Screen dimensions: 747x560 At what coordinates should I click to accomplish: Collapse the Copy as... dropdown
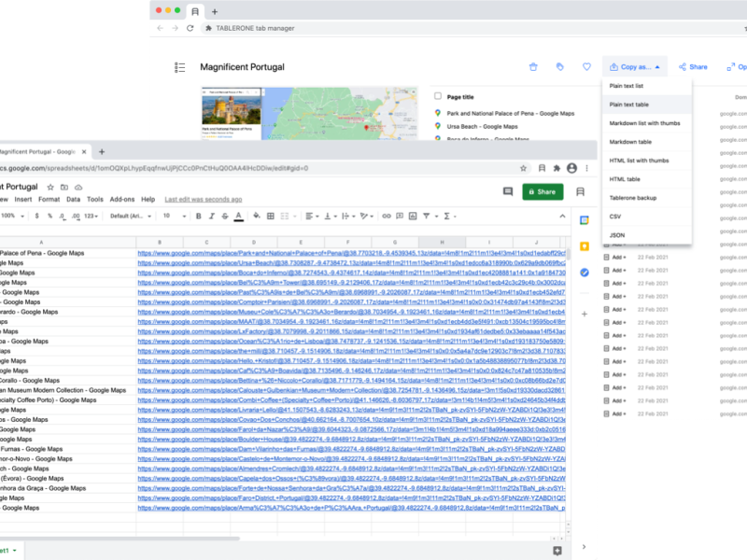point(635,67)
